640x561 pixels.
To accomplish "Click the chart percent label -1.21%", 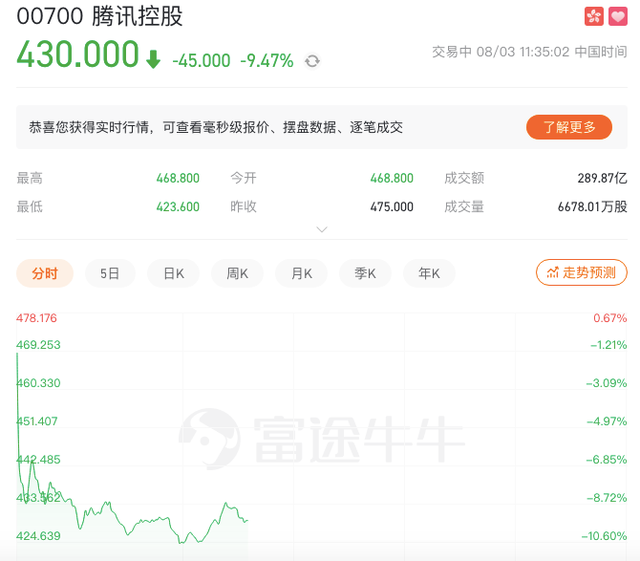I will [609, 345].
